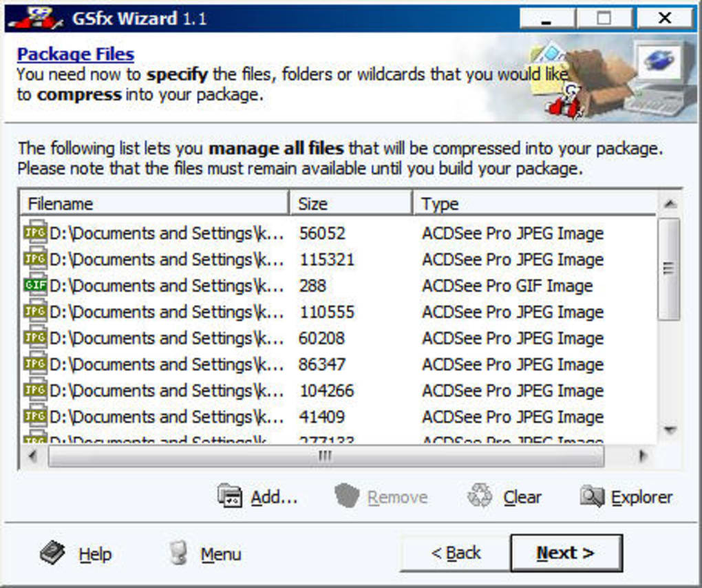Click the size value 110555

327,312
